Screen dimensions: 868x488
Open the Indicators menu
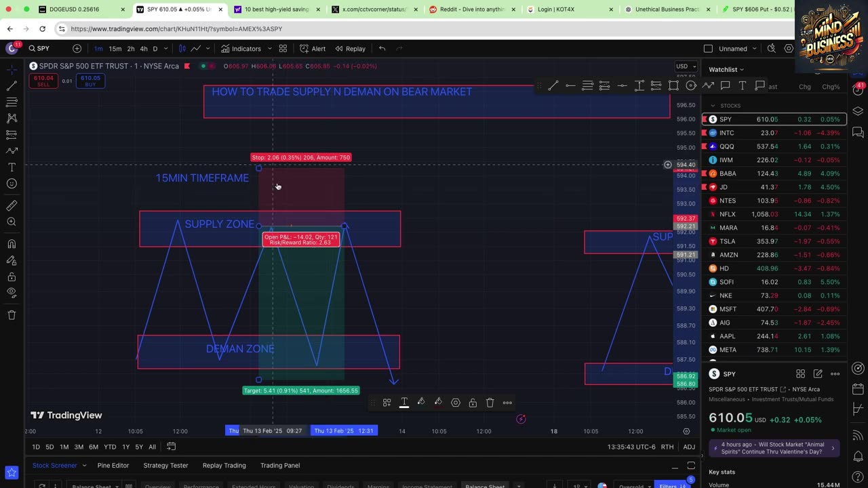pos(241,49)
